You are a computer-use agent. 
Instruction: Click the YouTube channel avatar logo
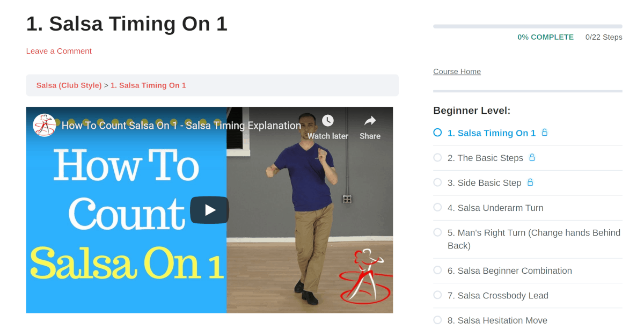pos(45,125)
